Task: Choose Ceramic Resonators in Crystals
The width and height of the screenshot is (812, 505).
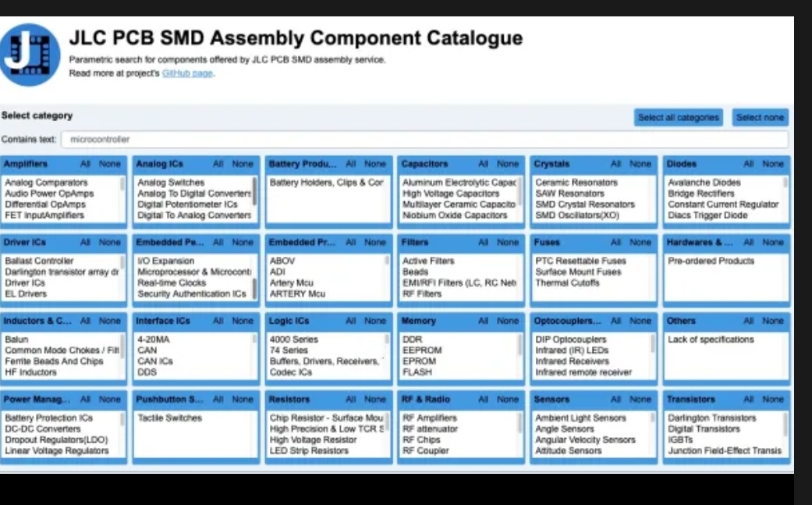Action: click(576, 183)
